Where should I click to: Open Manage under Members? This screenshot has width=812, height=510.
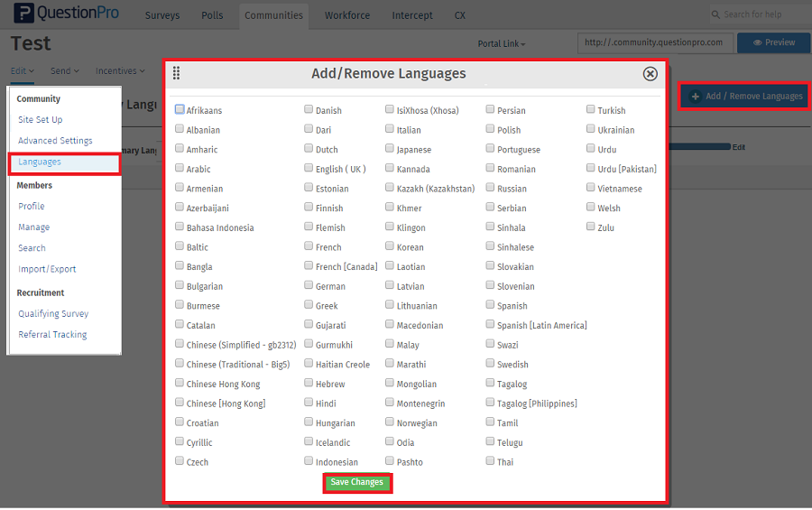coord(34,227)
